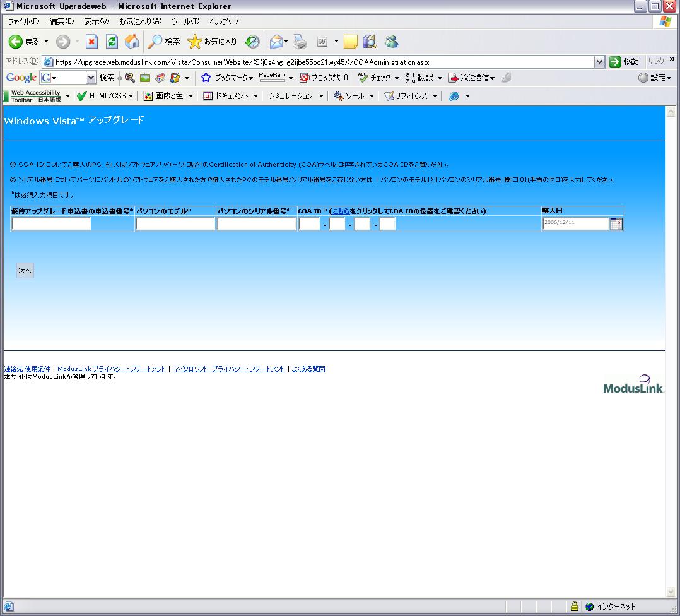Click the last COA ID segment box

click(x=387, y=224)
